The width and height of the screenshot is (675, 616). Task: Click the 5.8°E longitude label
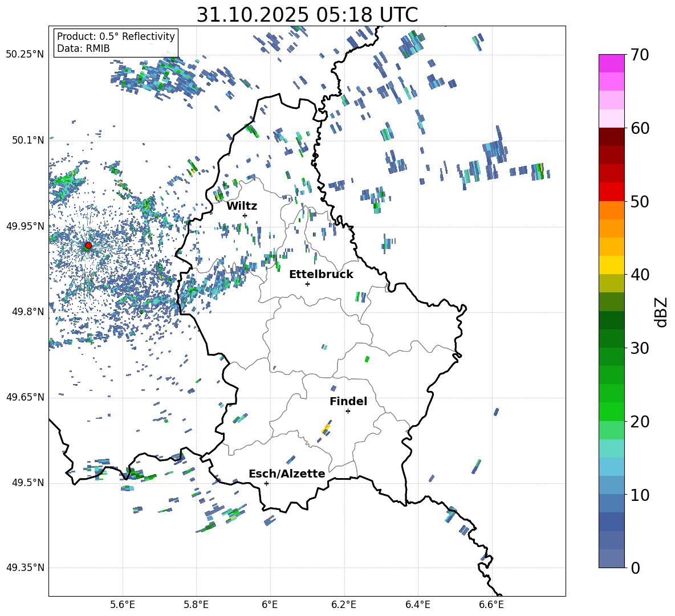click(x=196, y=605)
